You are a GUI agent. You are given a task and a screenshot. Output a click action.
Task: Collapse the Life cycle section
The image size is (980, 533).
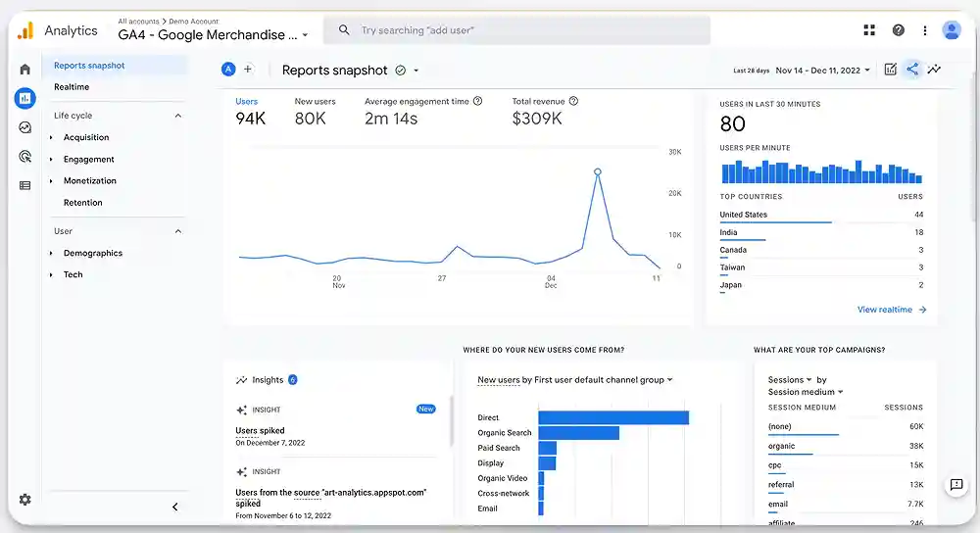coord(178,116)
